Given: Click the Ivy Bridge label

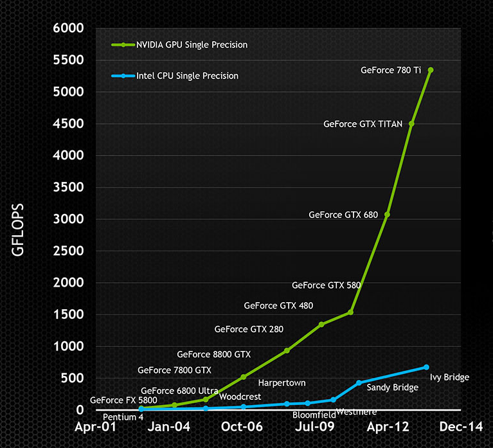Looking at the screenshot, I should (x=449, y=377).
